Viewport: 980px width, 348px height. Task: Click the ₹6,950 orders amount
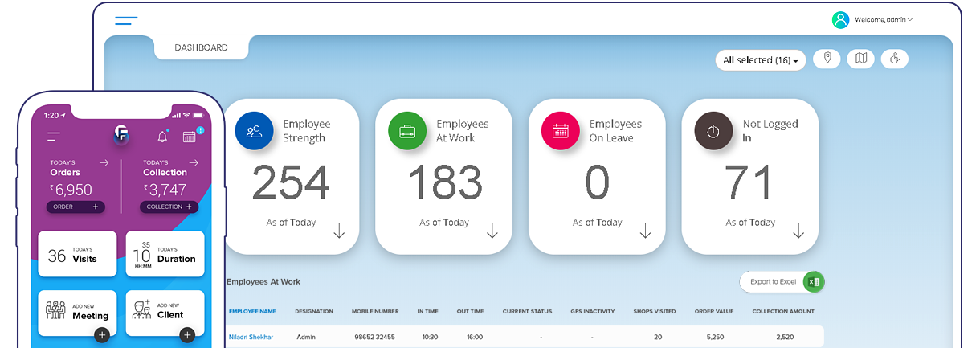(71, 190)
